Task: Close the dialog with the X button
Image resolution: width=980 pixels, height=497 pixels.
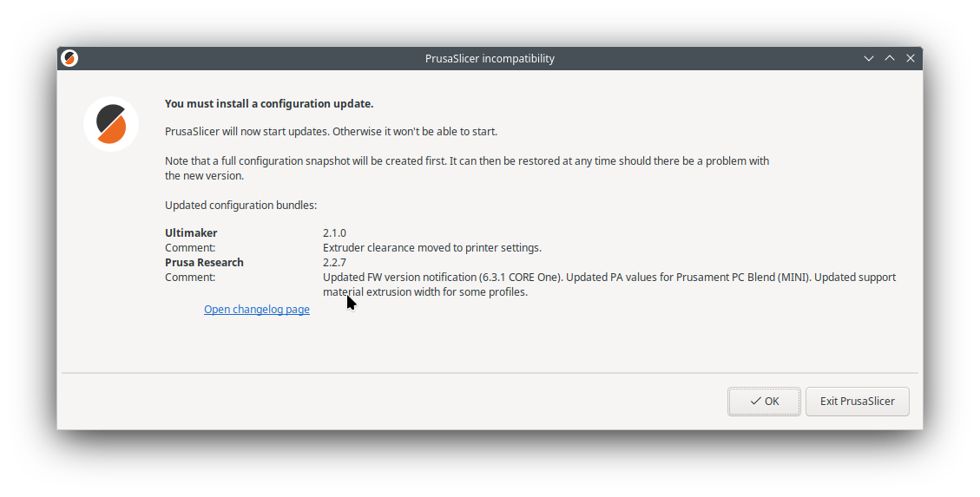Action: click(x=911, y=58)
